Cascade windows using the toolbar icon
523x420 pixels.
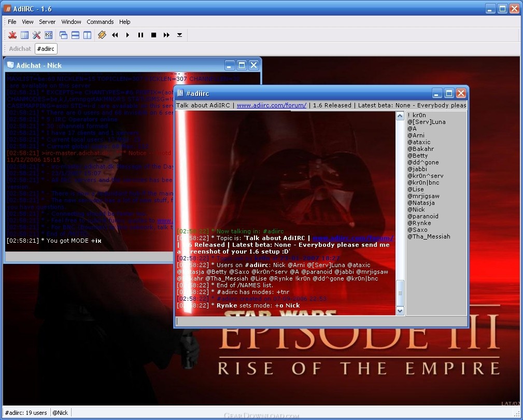pyautogui.click(x=63, y=35)
